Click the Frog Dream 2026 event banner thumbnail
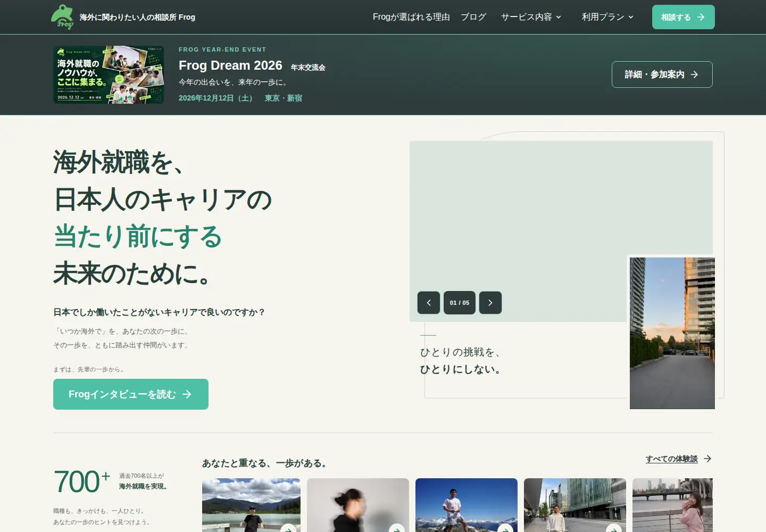Viewport: 766px width, 532px height. coord(109,74)
